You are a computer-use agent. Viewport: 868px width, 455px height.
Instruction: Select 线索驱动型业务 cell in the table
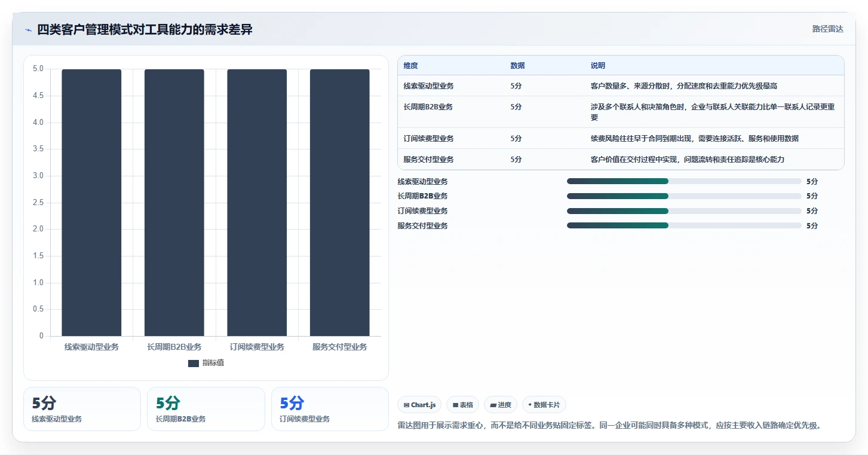point(428,86)
